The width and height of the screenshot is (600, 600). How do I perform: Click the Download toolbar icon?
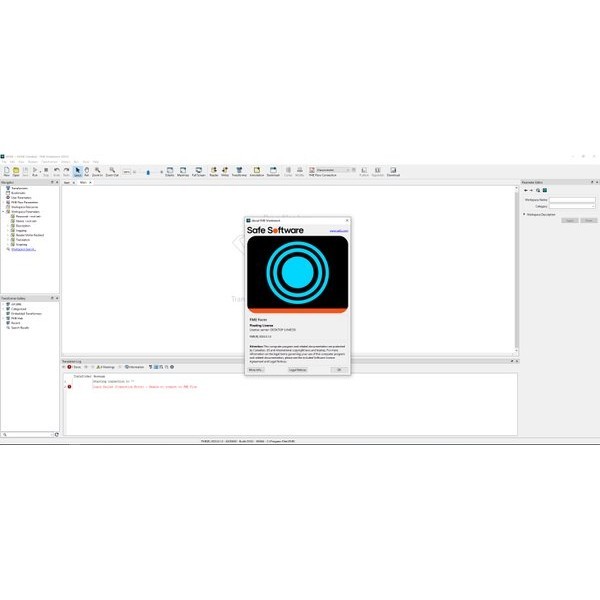click(x=393, y=171)
